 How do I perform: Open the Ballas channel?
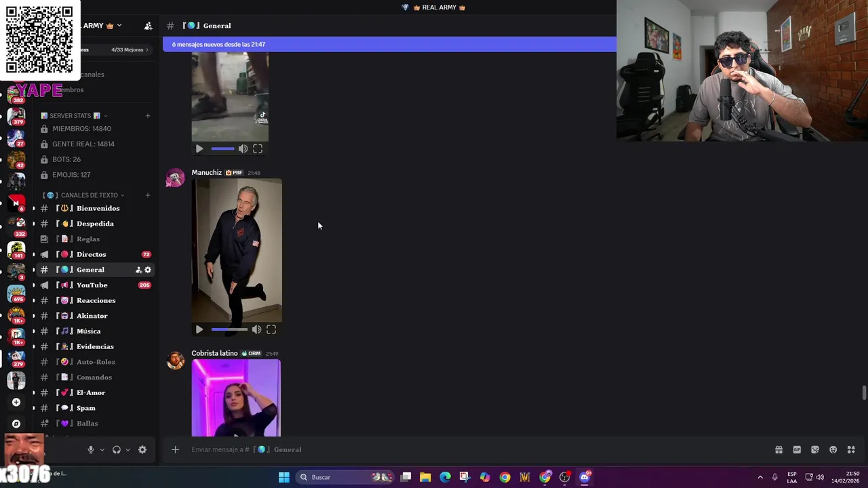tap(94, 424)
